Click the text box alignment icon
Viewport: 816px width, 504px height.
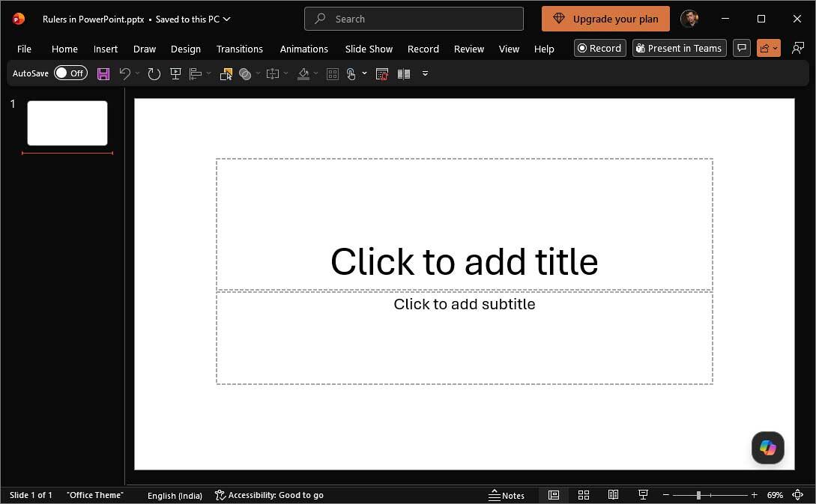[273, 74]
